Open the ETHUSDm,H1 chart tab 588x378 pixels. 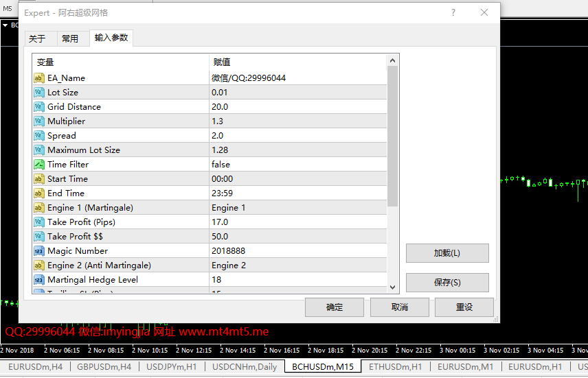(395, 367)
